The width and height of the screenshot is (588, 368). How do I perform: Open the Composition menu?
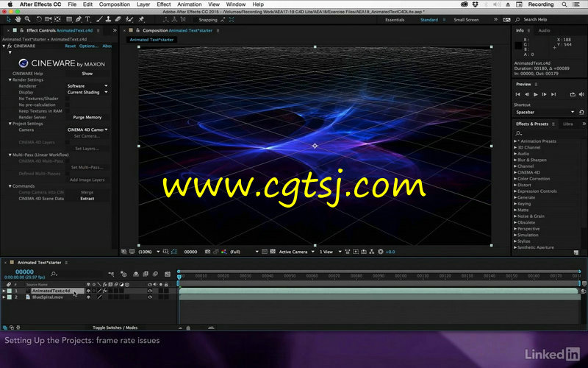(x=115, y=4)
